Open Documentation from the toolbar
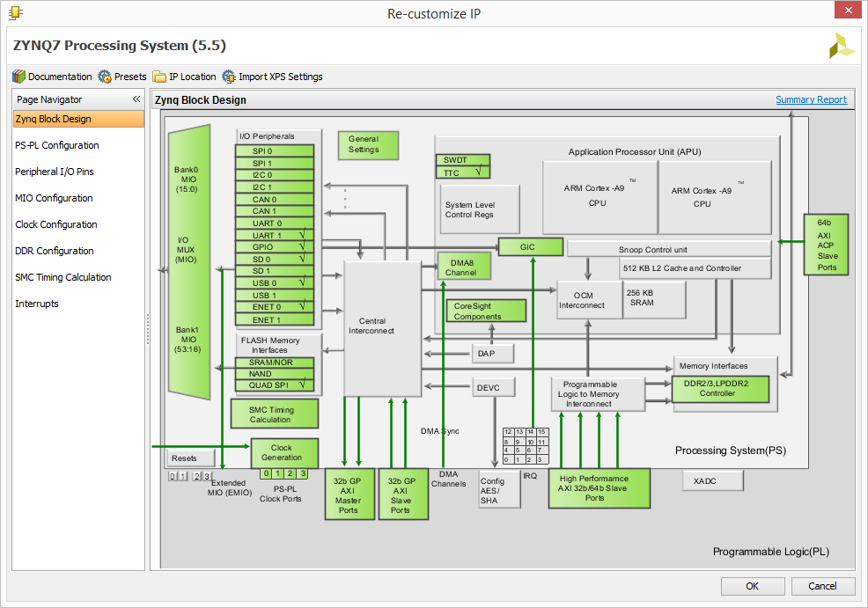 (52, 77)
